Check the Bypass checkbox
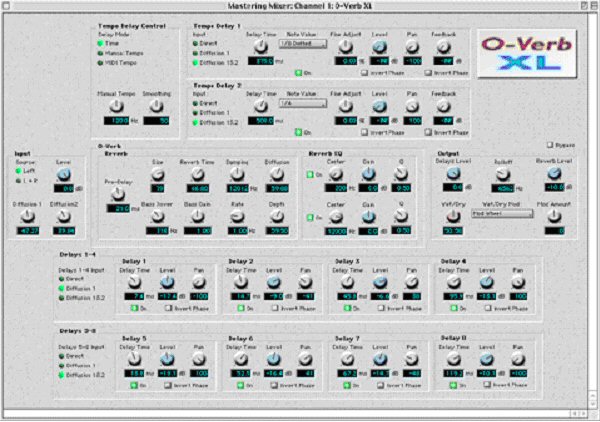This screenshot has width=600, height=422. click(x=550, y=145)
